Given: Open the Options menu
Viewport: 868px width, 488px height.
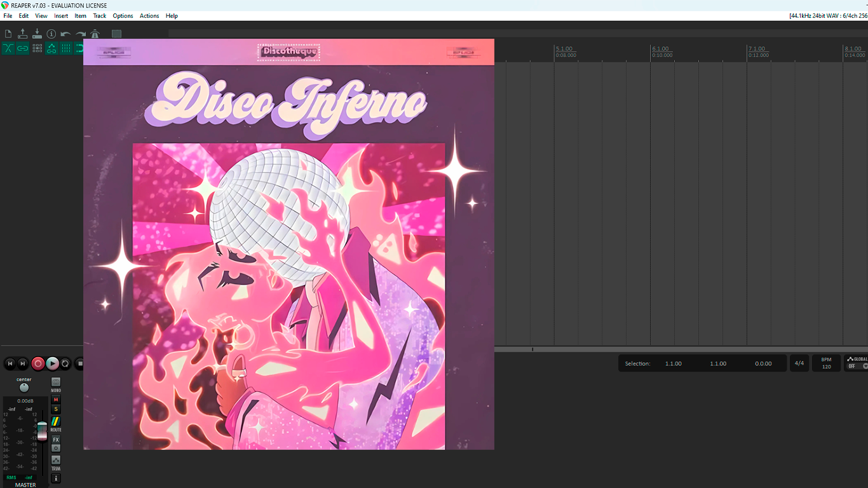Looking at the screenshot, I should coord(123,16).
